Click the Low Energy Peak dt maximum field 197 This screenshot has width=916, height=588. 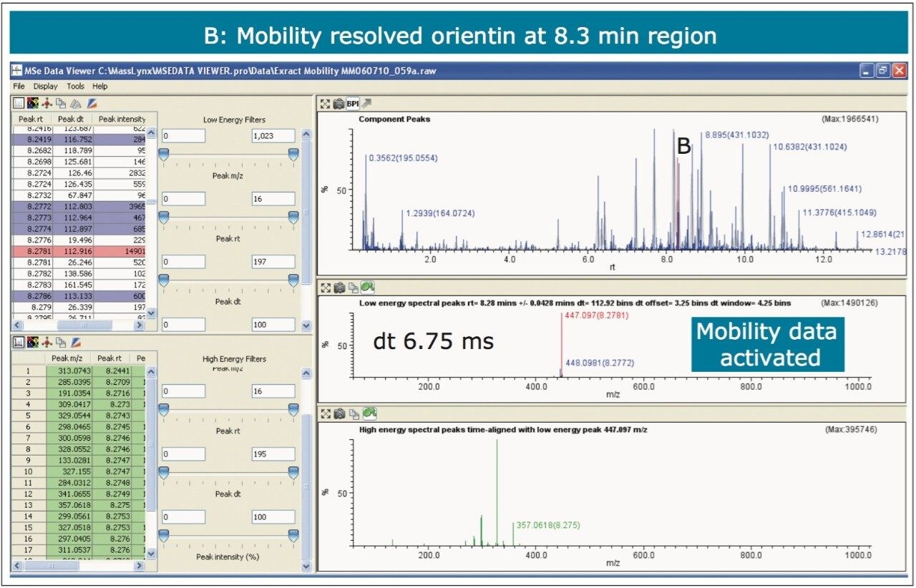tap(273, 262)
